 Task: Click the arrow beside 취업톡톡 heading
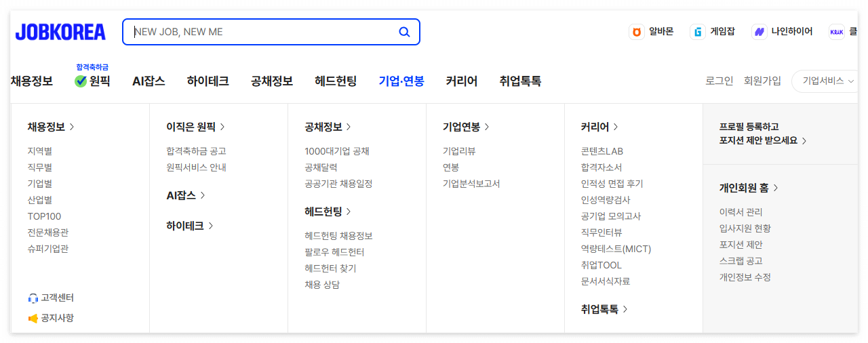coord(625,309)
